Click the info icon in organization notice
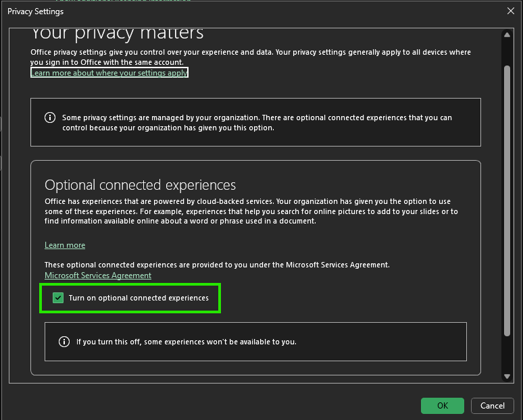Screen dimensions: 523x420 point(50,117)
